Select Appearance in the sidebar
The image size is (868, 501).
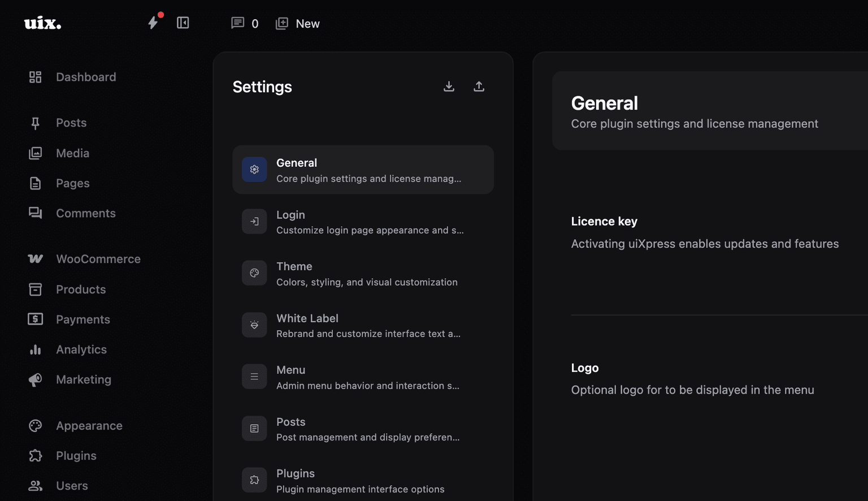89,425
